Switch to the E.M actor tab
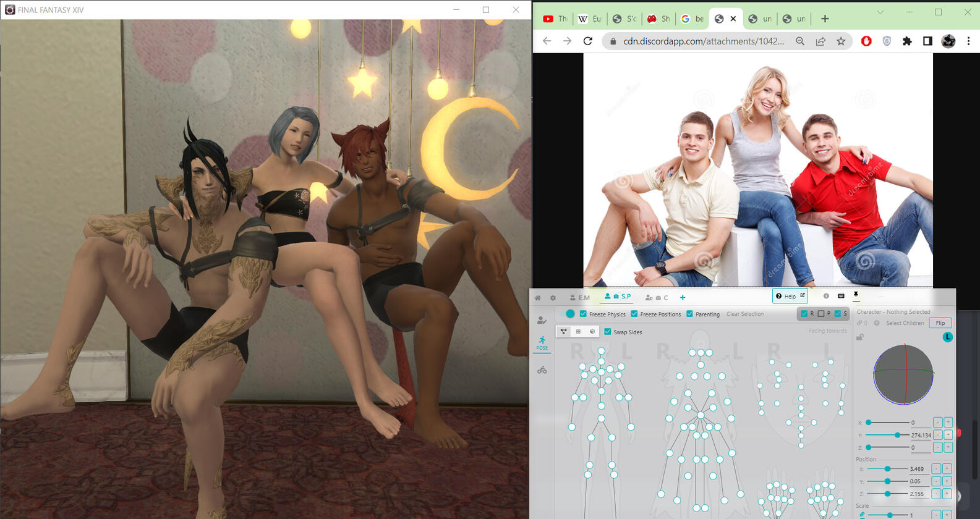This screenshot has width=980, height=519. (x=579, y=298)
